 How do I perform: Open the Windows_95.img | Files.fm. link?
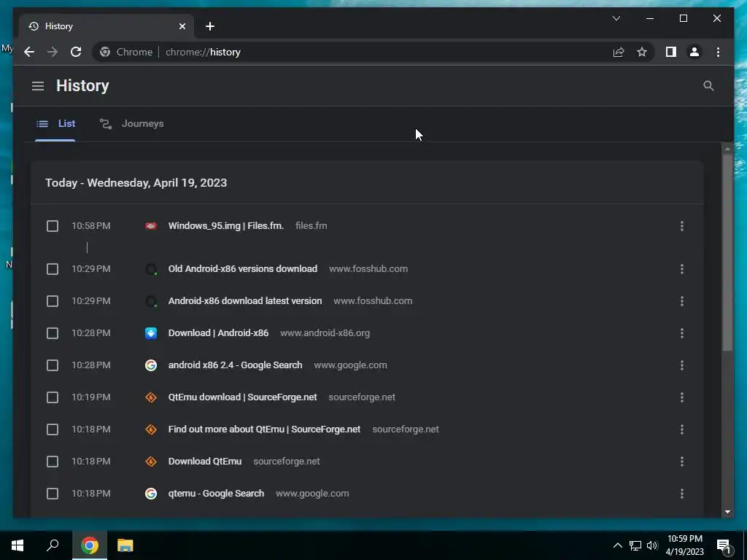point(226,226)
